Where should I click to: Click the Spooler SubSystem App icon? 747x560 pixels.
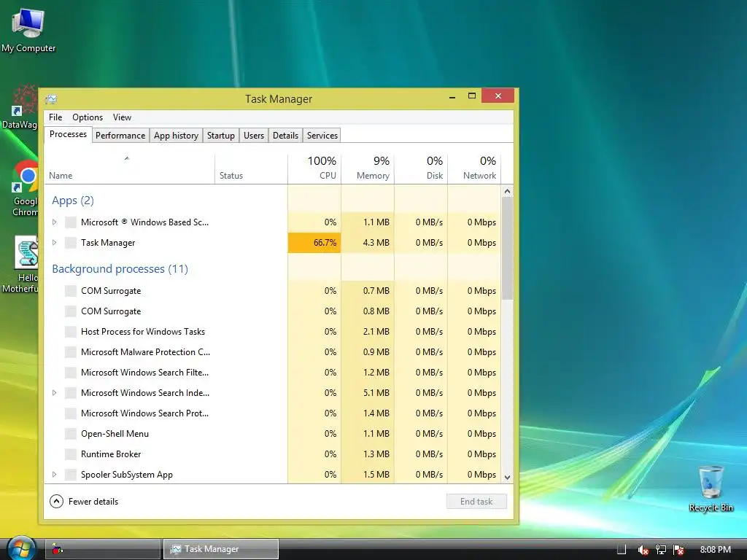coord(71,475)
